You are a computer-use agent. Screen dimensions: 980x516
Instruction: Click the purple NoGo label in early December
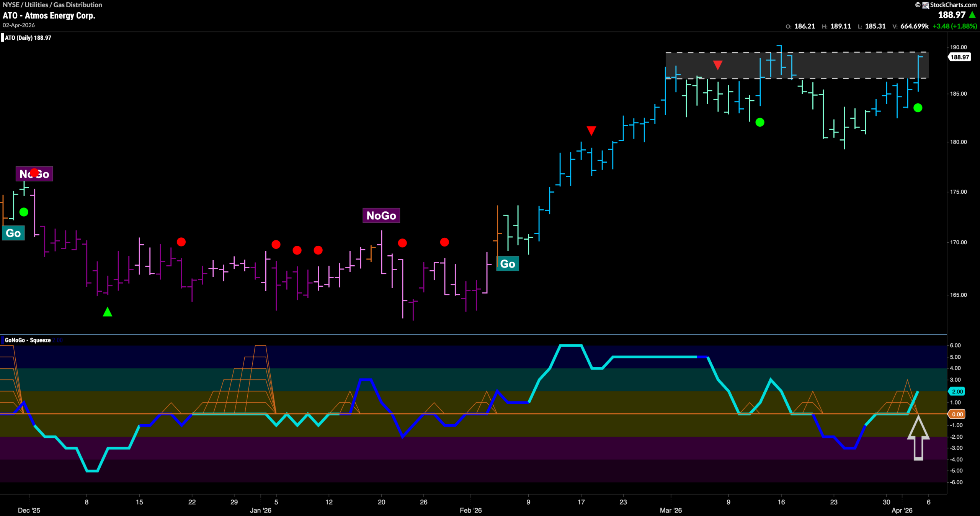click(x=34, y=174)
